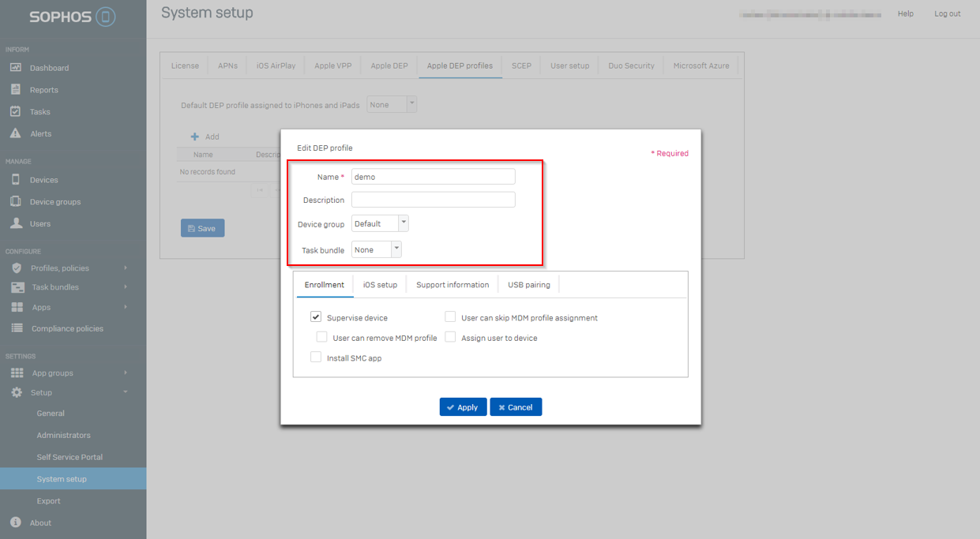
Task: Click the Users person icon
Action: [x=16, y=223]
